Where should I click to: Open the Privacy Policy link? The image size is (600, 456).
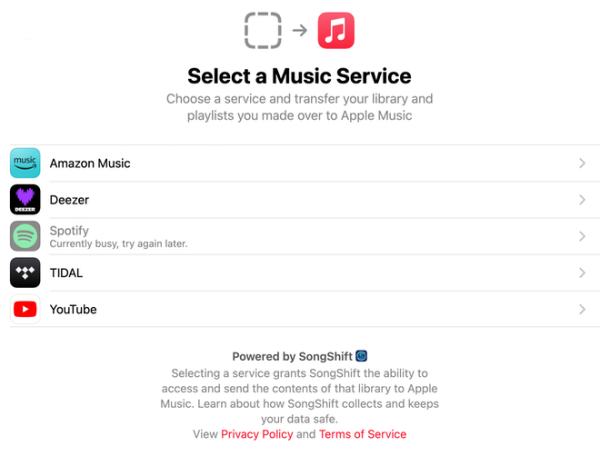[257, 434]
